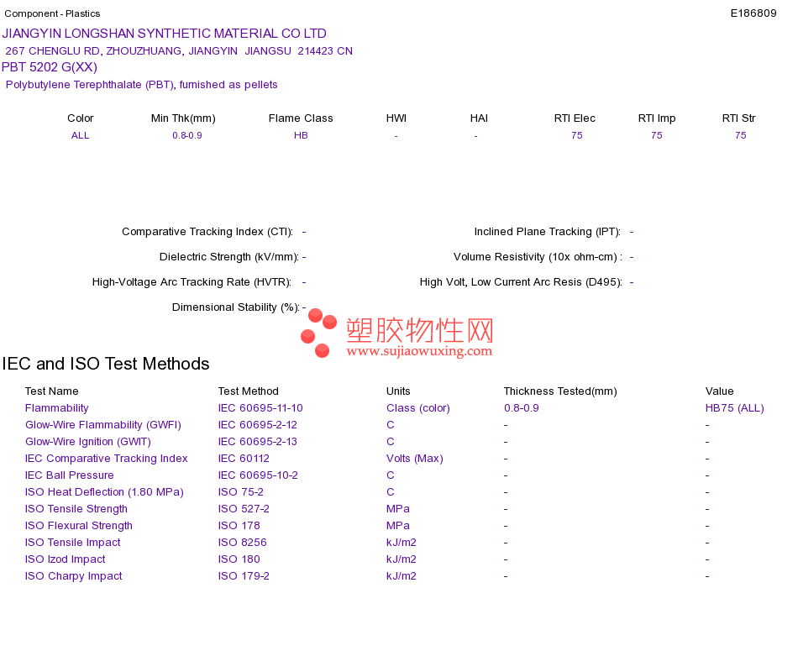The height and width of the screenshot is (672, 798).
Task: Click the RTI Imp column header
Action: click(x=657, y=118)
